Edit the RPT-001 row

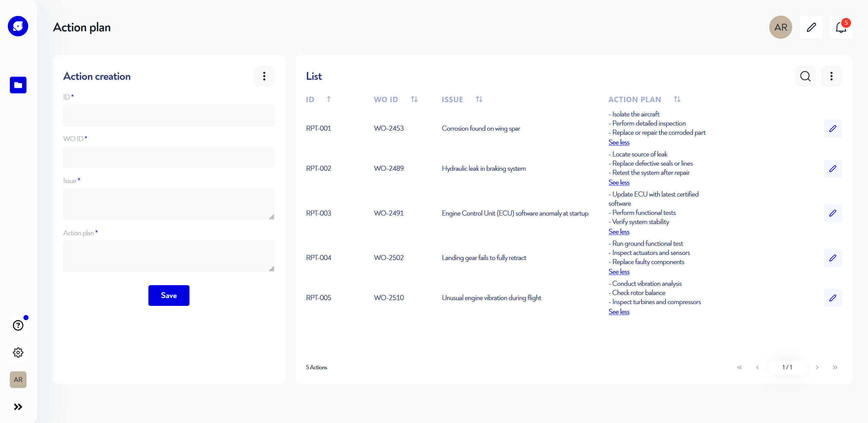click(x=833, y=129)
